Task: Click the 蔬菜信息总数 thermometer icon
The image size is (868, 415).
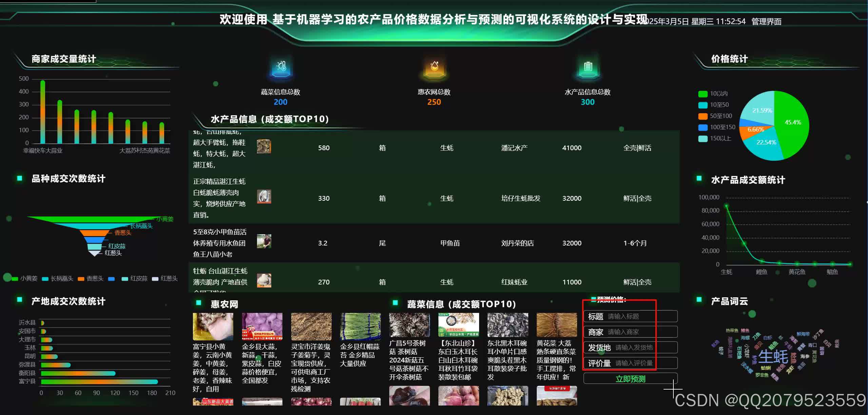Action: tap(281, 66)
